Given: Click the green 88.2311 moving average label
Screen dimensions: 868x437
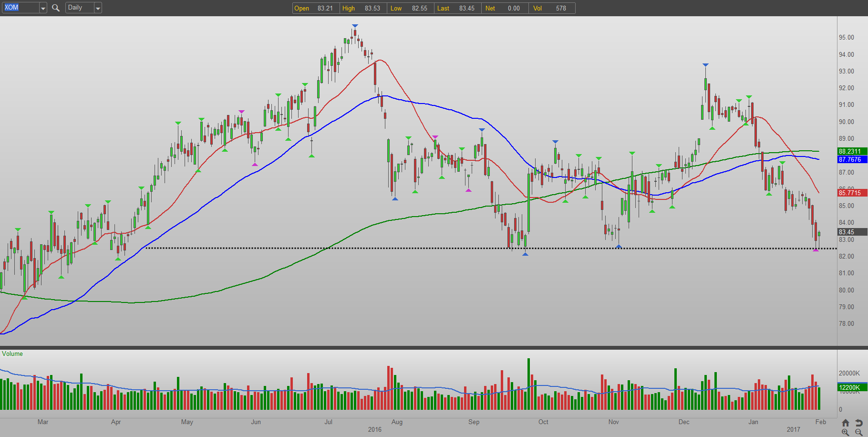Looking at the screenshot, I should (x=852, y=151).
